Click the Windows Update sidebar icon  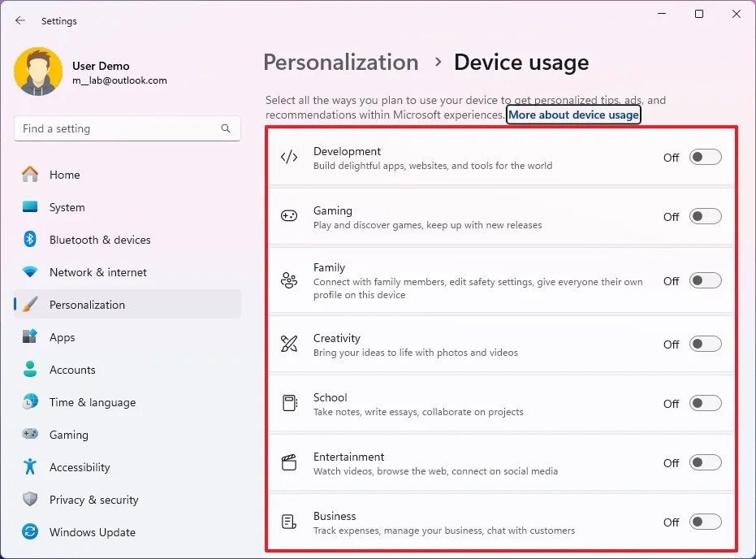pos(31,532)
